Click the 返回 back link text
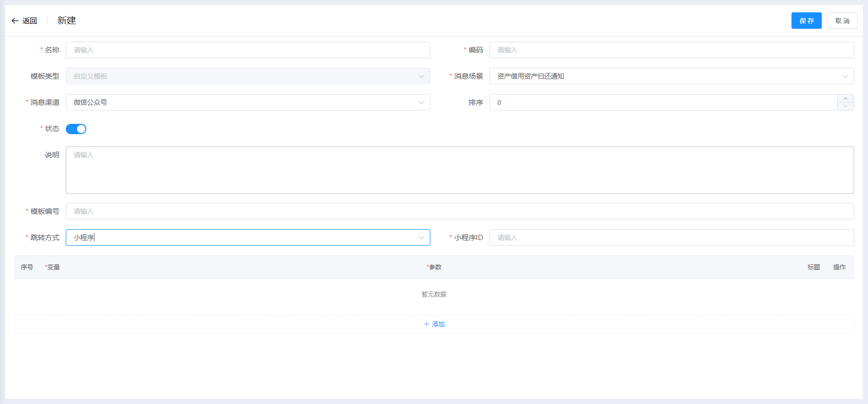This screenshot has width=868, height=404. click(30, 21)
